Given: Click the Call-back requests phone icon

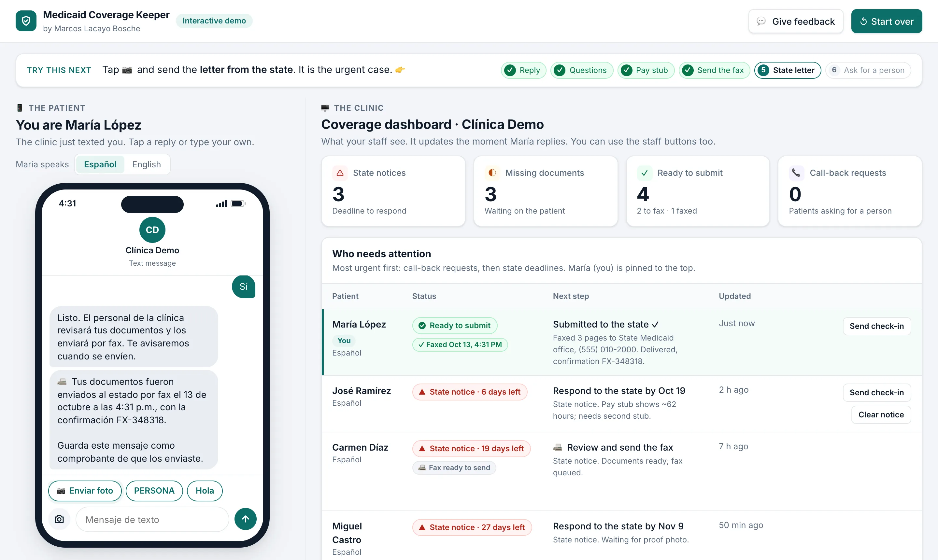Looking at the screenshot, I should pos(796,173).
